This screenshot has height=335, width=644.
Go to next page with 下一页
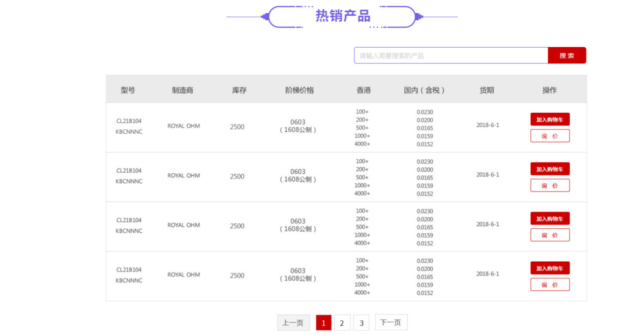click(391, 322)
